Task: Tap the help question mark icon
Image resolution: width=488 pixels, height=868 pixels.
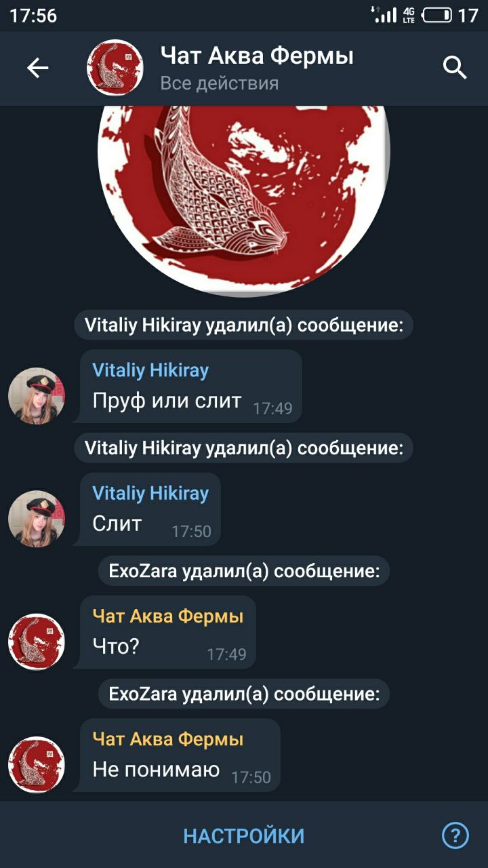Action: click(455, 835)
